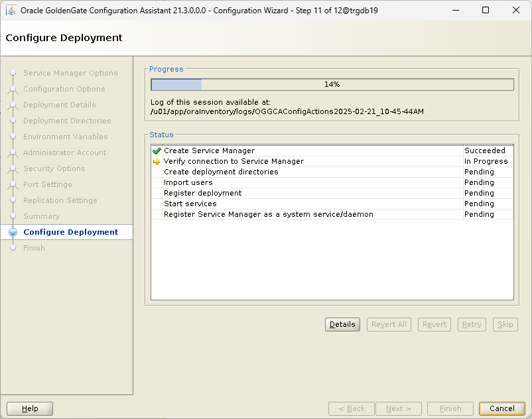This screenshot has width=532, height=419.
Task: Select the Start services row
Action: 332,204
